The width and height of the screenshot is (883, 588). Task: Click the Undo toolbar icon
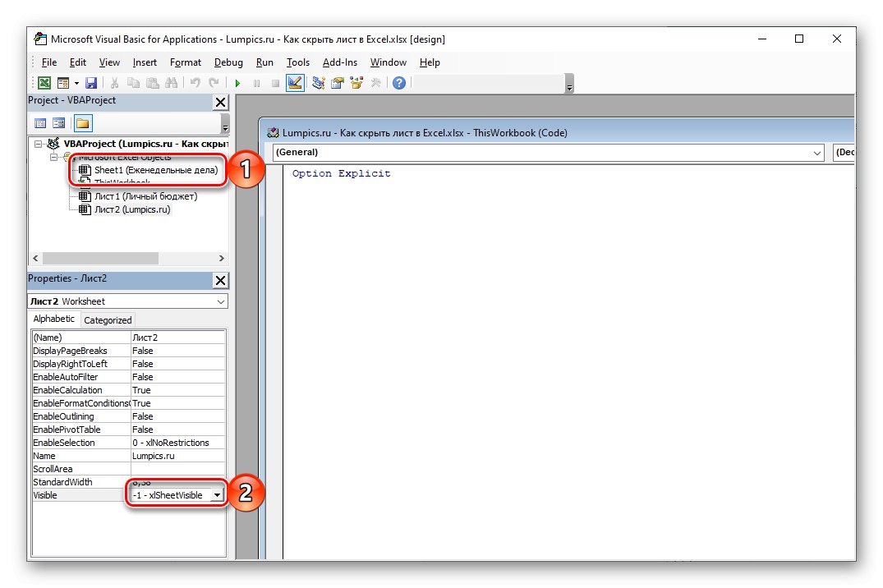click(195, 83)
